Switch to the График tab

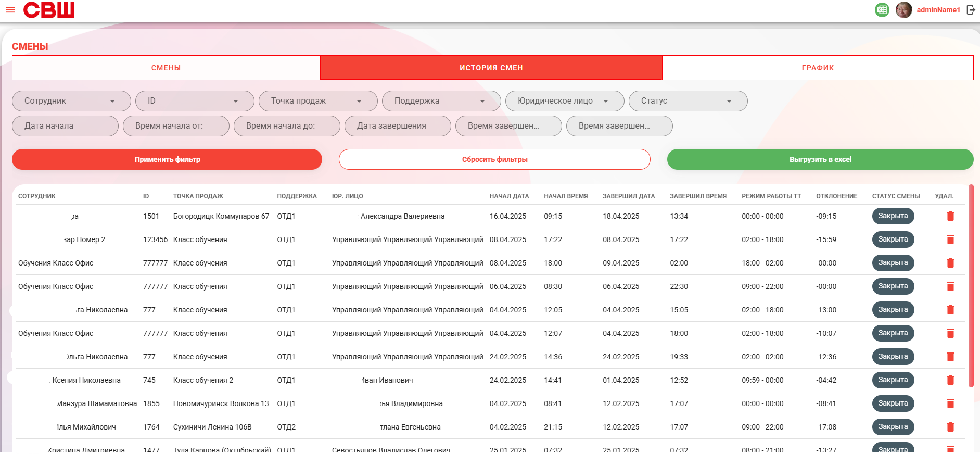point(818,68)
